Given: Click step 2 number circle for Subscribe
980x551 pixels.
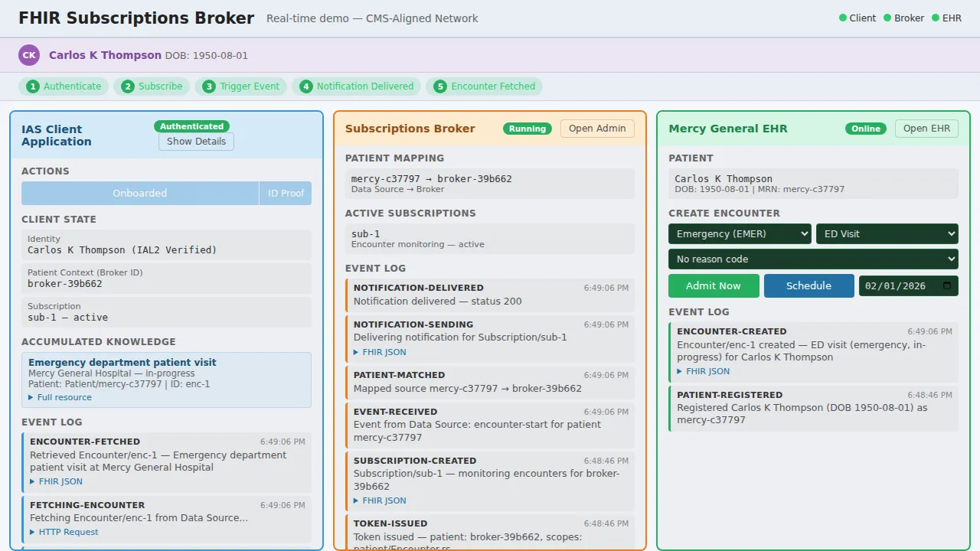Looking at the screenshot, I should coord(127,86).
